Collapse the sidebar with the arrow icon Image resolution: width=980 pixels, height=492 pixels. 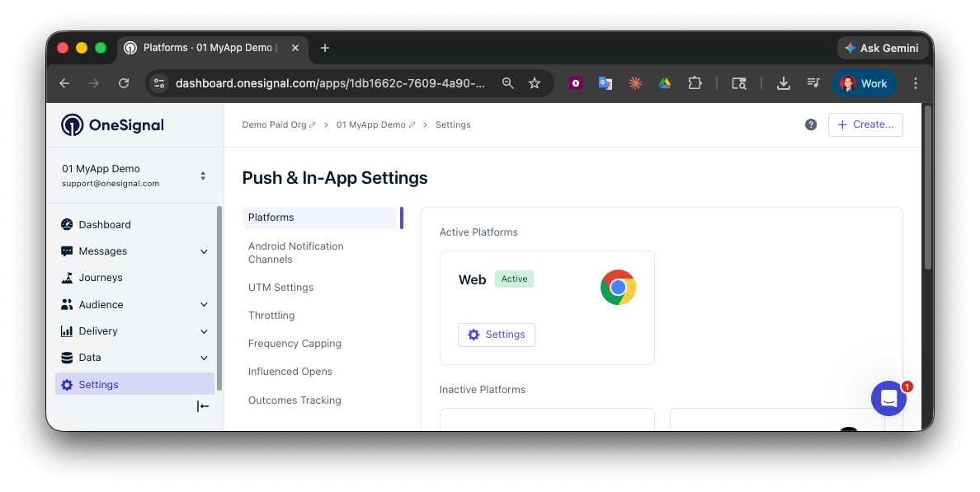202,406
